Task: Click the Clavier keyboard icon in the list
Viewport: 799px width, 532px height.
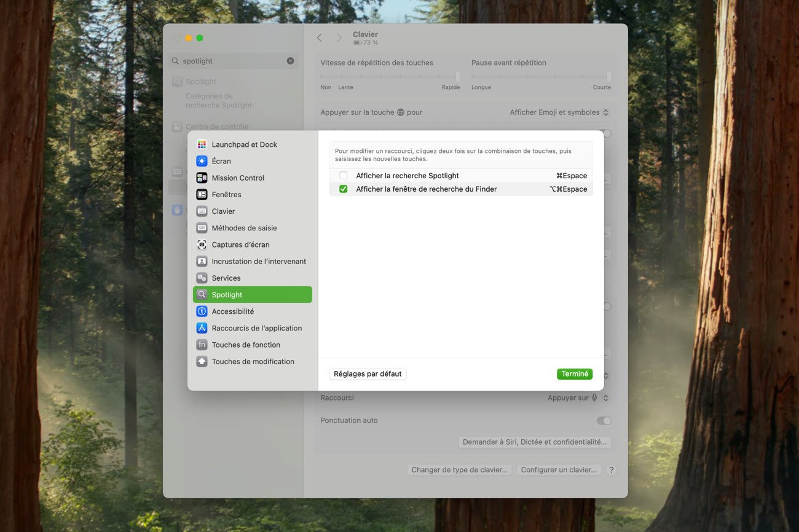Action: [202, 211]
